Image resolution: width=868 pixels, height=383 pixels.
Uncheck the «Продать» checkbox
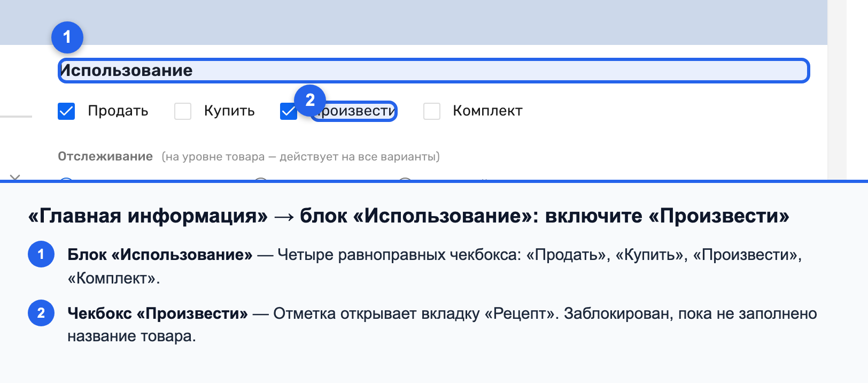[66, 111]
